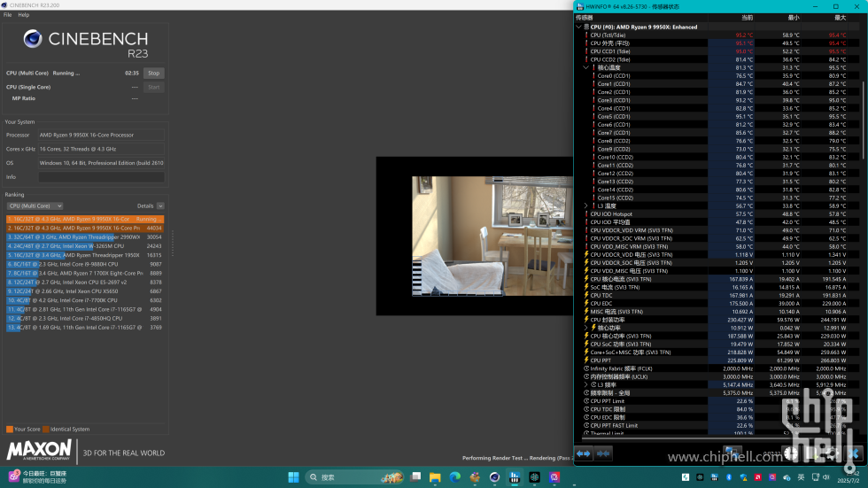Expand the L3 温度 node in HWiNFO
Viewport: 868px width, 488px height.
[x=586, y=205]
